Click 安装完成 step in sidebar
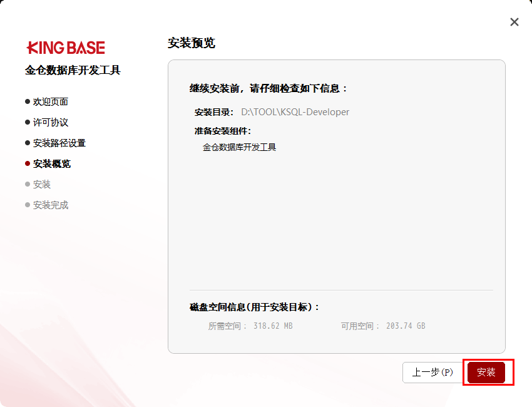This screenshot has height=407, width=532. [50, 205]
